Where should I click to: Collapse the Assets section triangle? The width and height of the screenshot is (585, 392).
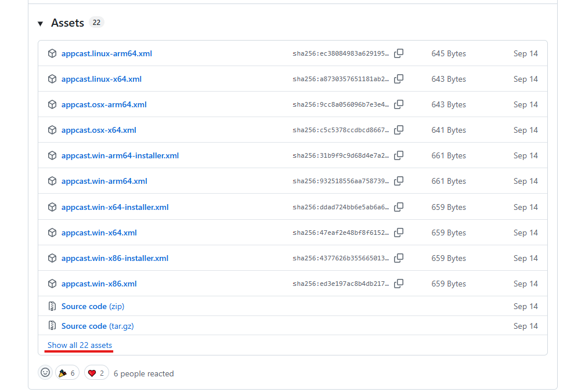pyautogui.click(x=40, y=24)
